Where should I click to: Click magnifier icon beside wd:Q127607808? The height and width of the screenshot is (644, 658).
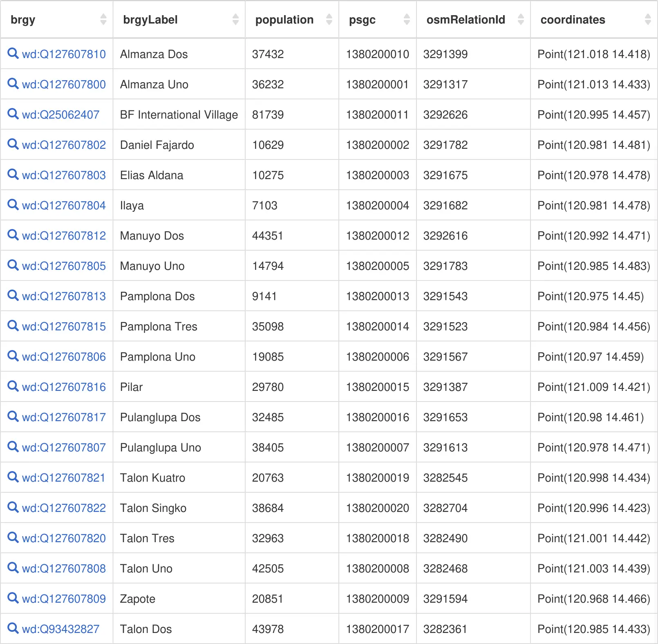[13, 568]
